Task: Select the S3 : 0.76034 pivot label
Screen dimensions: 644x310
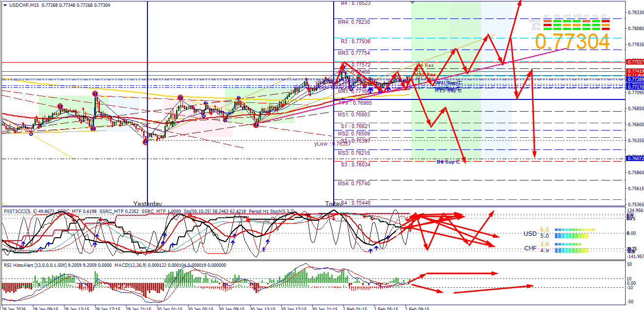Action: pyautogui.click(x=355, y=164)
